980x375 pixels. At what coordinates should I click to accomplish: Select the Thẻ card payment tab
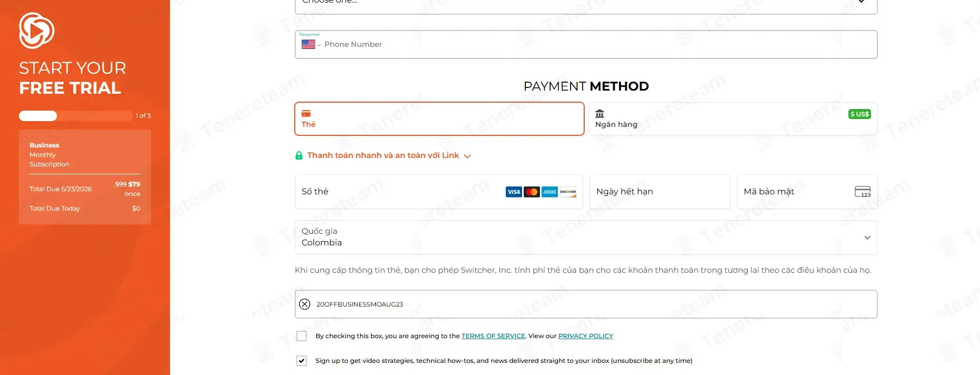439,119
